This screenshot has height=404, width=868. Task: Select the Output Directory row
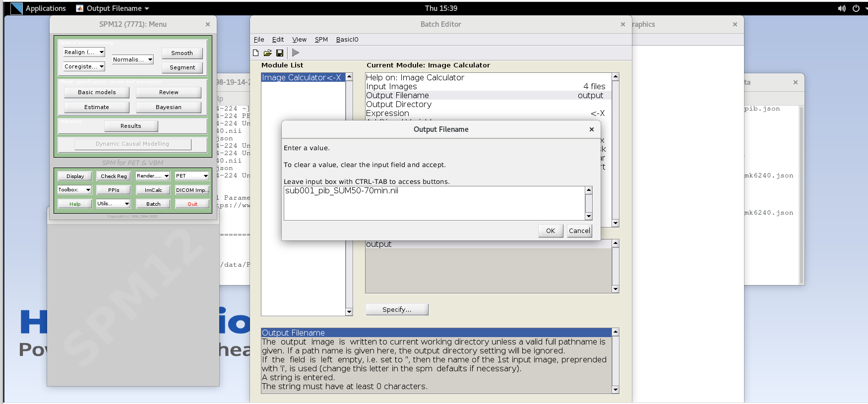click(x=488, y=104)
